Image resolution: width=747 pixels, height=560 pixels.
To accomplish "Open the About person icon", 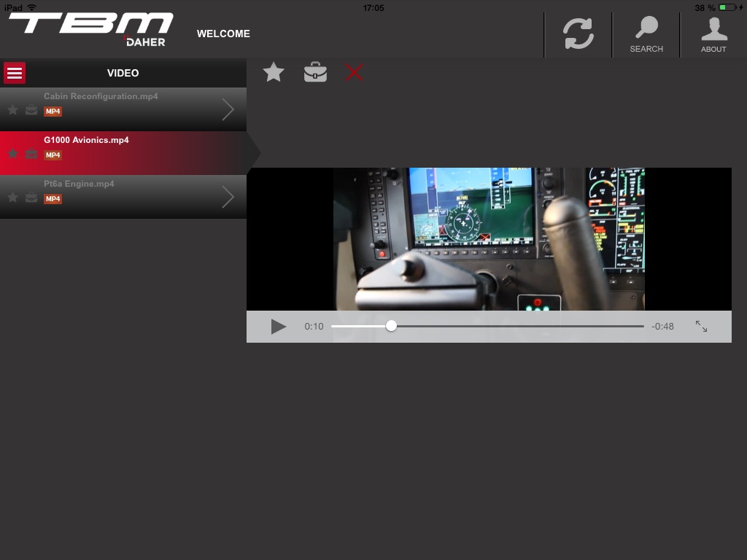I will (x=713, y=34).
